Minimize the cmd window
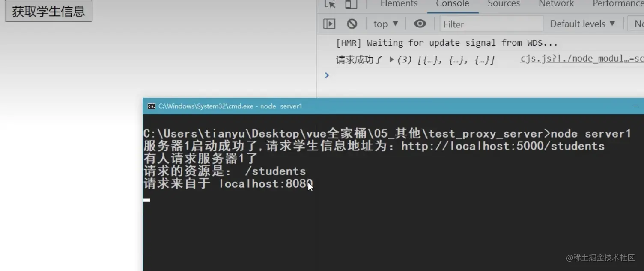Image resolution: width=644 pixels, height=271 pixels. tap(636, 106)
